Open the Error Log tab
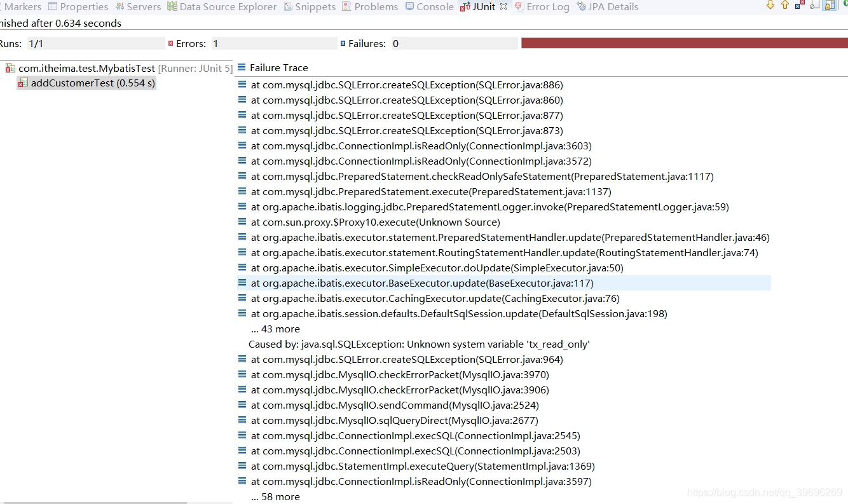Image resolution: width=848 pixels, height=504 pixels. tap(542, 6)
